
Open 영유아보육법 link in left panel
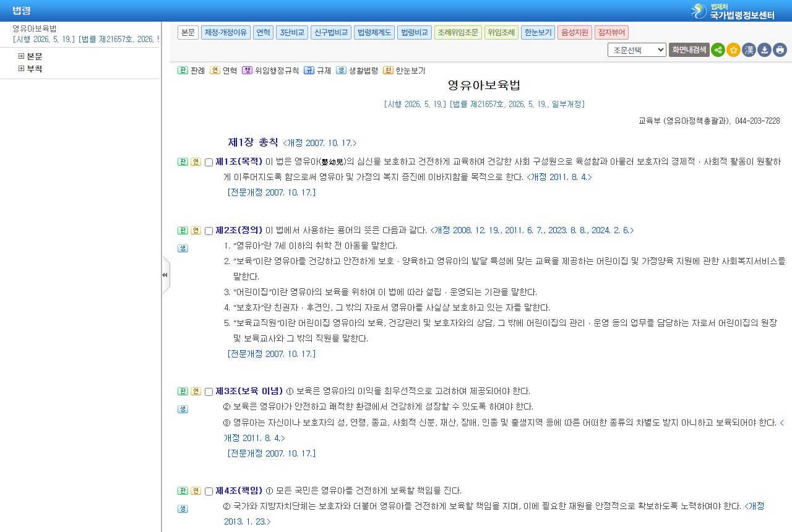[x=35, y=28]
